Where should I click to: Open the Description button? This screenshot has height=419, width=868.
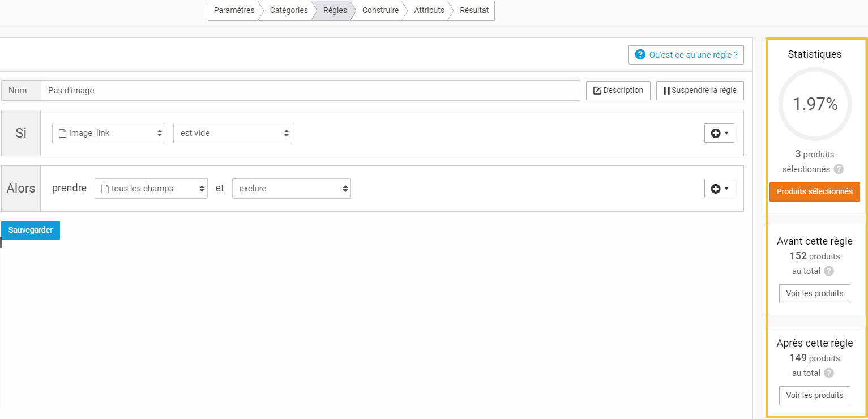[x=618, y=91]
